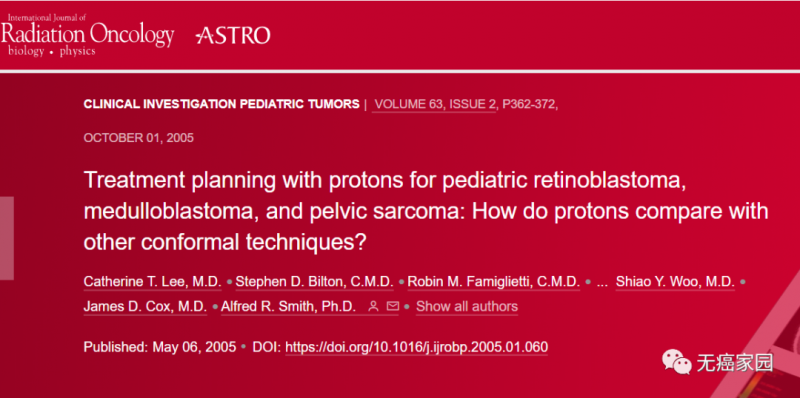Open author Catherine T. Lee, M.D.
The width and height of the screenshot is (800, 398).
[153, 282]
